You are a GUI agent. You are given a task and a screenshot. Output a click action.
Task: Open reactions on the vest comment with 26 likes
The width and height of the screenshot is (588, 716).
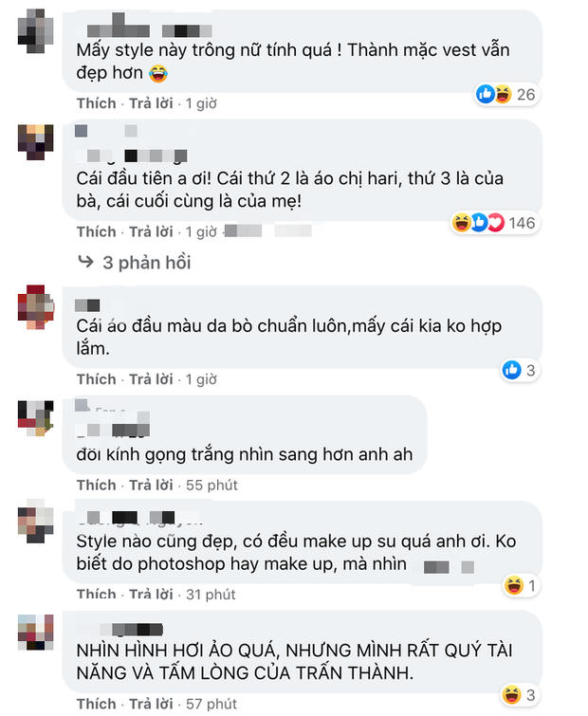click(x=505, y=95)
